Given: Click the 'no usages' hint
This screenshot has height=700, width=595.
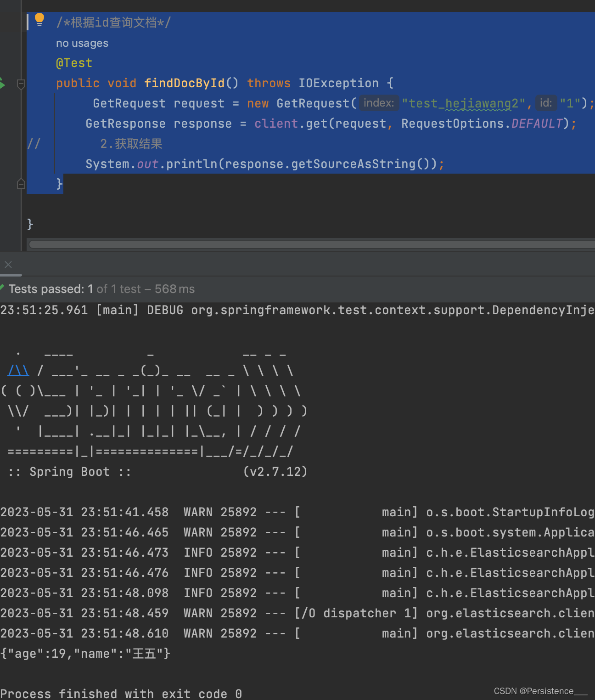Looking at the screenshot, I should click(x=82, y=43).
